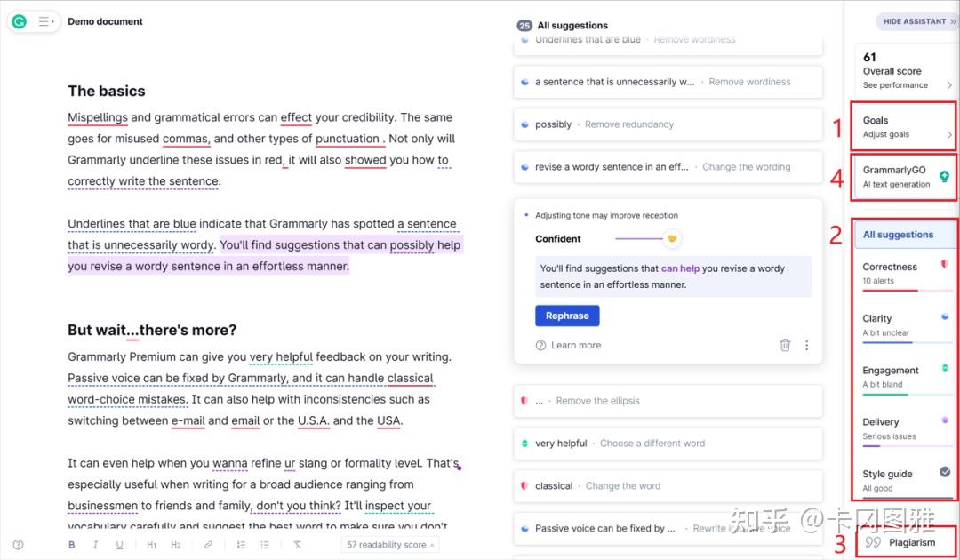
Task: Toggle Underline formatting
Action: pos(119,544)
